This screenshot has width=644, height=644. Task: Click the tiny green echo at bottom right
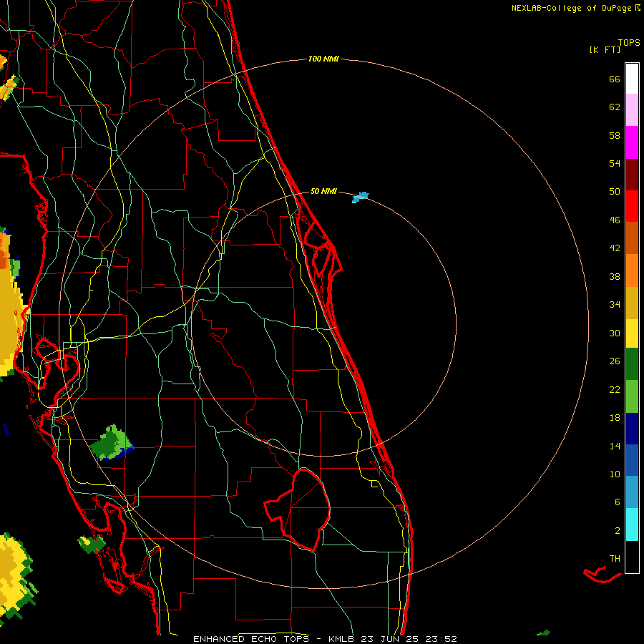tap(543, 633)
